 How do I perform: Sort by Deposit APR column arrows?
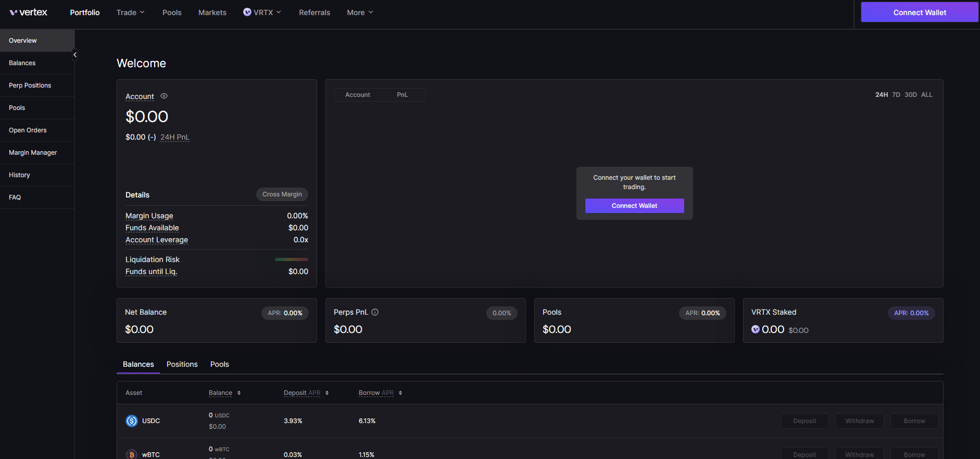327,393
